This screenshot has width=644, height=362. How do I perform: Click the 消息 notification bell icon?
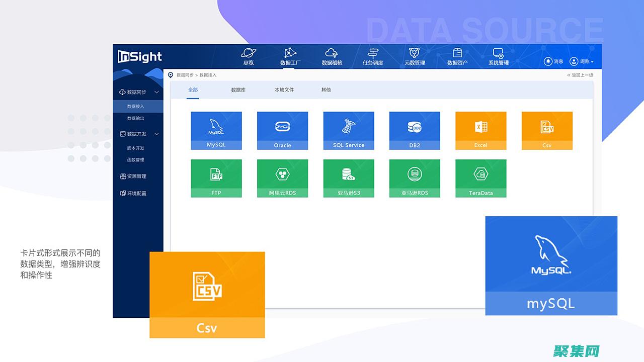point(548,61)
